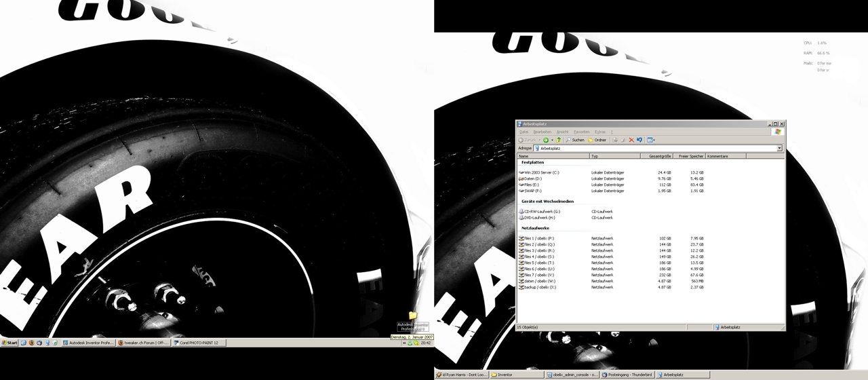Sort by Gesamtgröße column header
Viewport: 868px width, 380px height.
pos(659,156)
